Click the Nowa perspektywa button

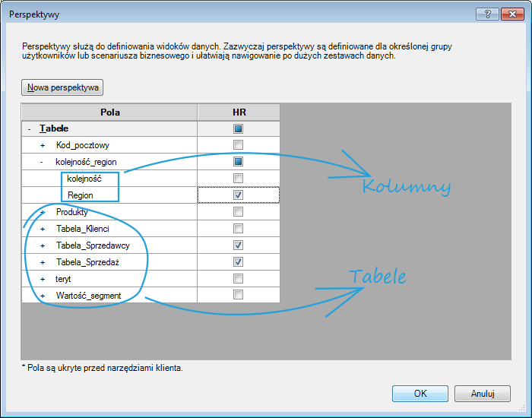point(62,87)
